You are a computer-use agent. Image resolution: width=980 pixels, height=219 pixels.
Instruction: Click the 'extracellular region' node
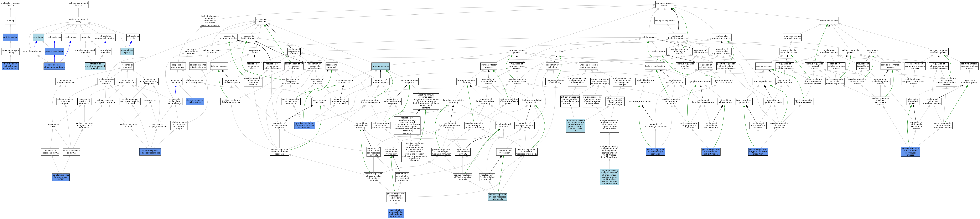pyautogui.click(x=133, y=37)
